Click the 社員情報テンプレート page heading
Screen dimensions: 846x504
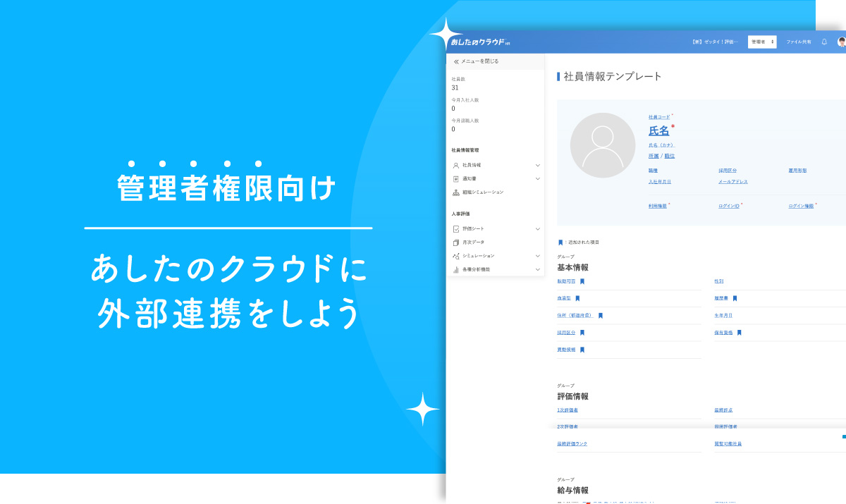click(613, 76)
